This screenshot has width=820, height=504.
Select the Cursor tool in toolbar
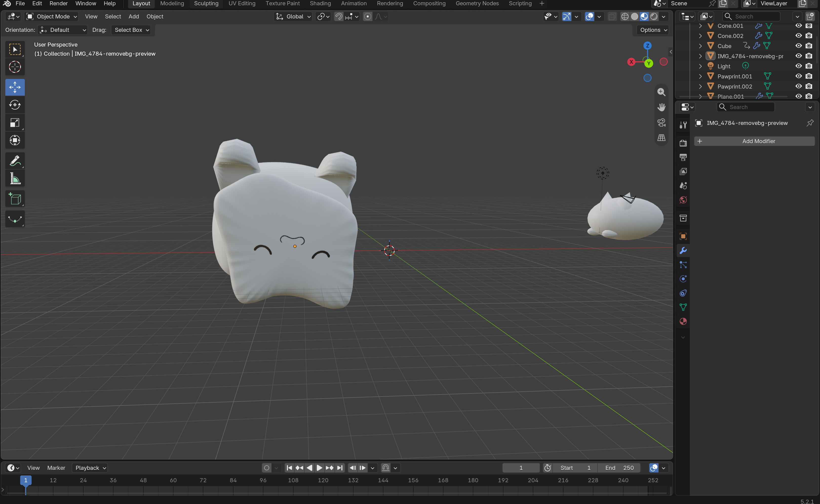tap(15, 67)
